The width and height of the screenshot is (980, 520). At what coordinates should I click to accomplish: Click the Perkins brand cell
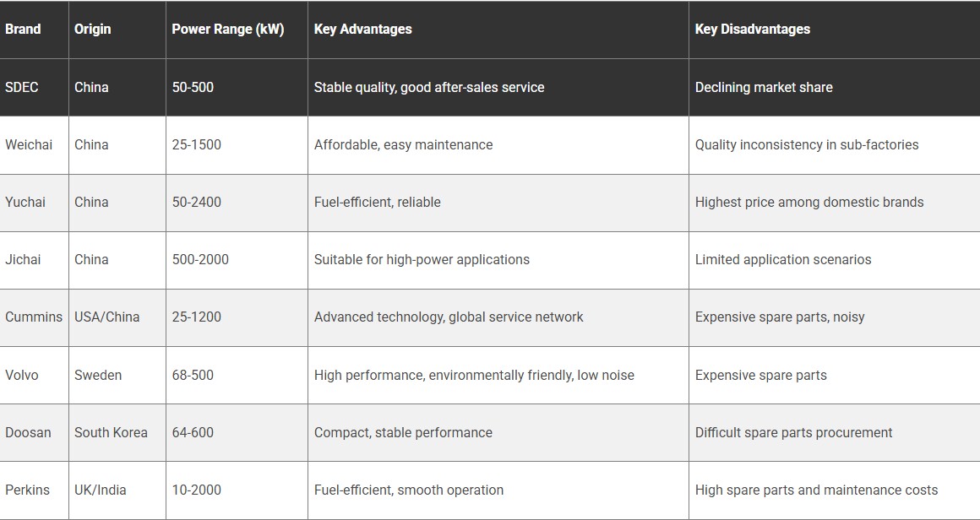[27, 490]
